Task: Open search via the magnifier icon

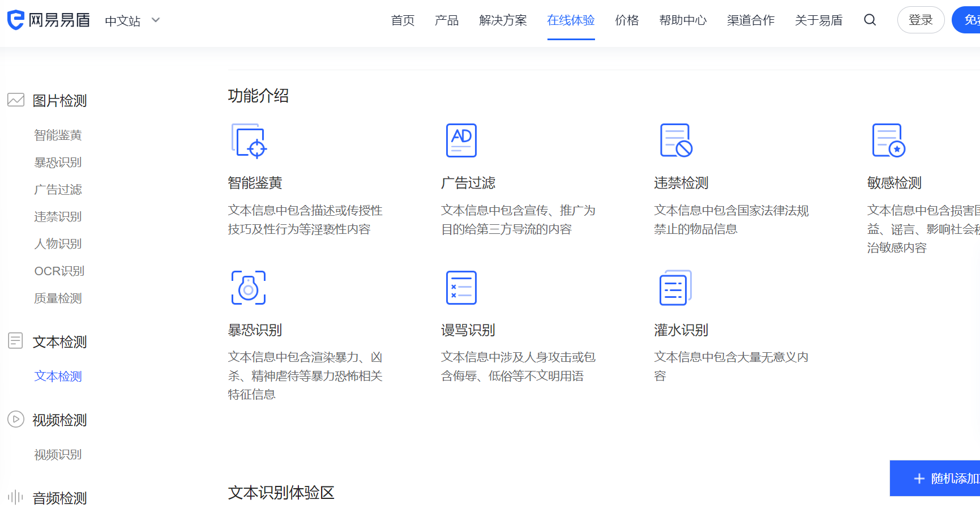Action: (870, 19)
